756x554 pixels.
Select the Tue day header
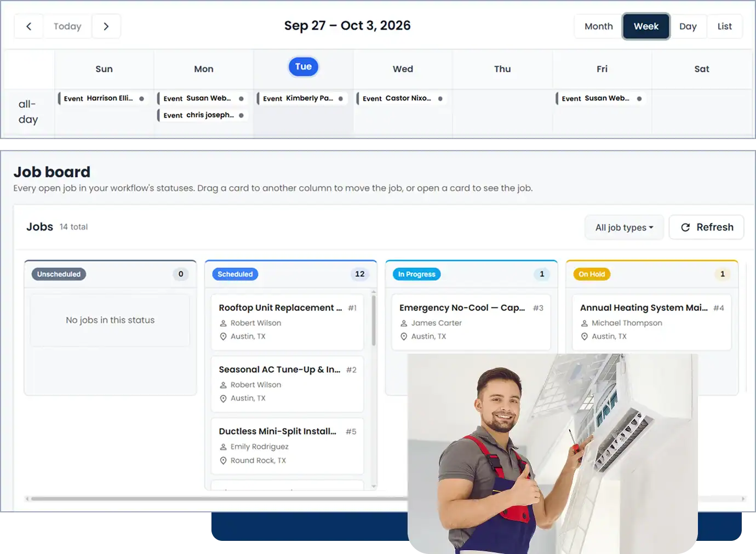pos(303,67)
